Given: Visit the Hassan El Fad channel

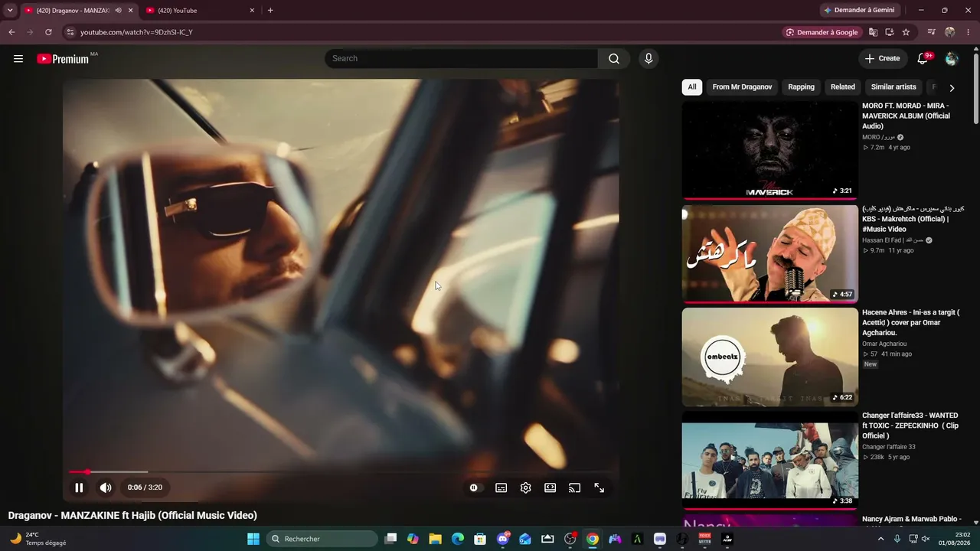Looking at the screenshot, I should coord(893,240).
